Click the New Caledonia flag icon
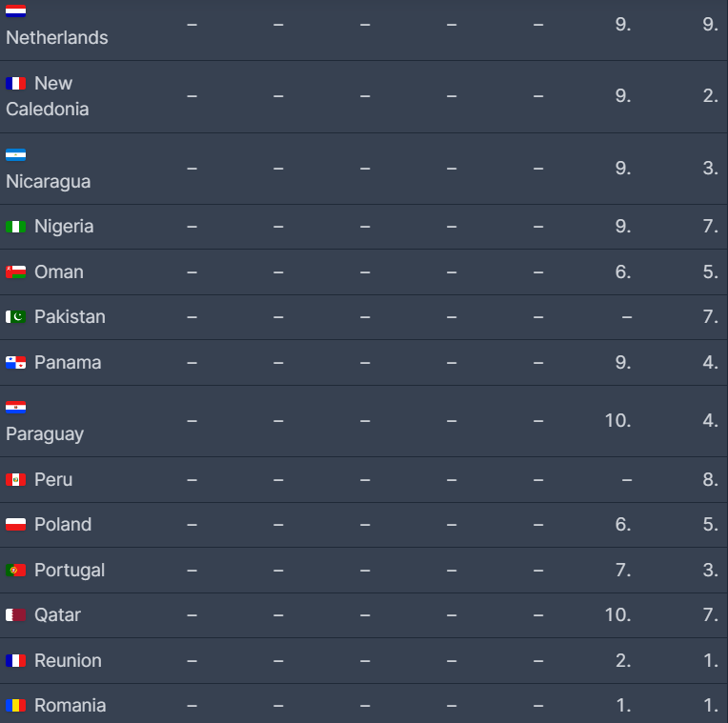 coord(15,84)
